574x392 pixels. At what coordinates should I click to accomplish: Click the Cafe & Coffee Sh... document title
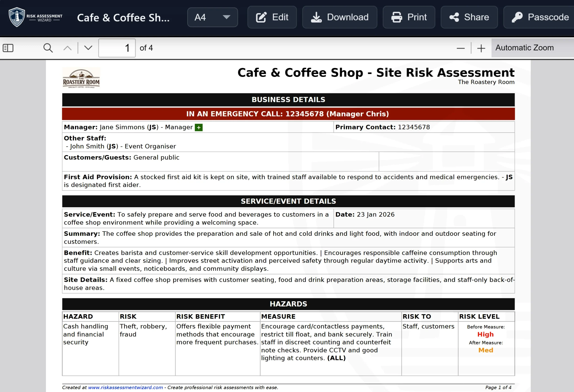123,18
